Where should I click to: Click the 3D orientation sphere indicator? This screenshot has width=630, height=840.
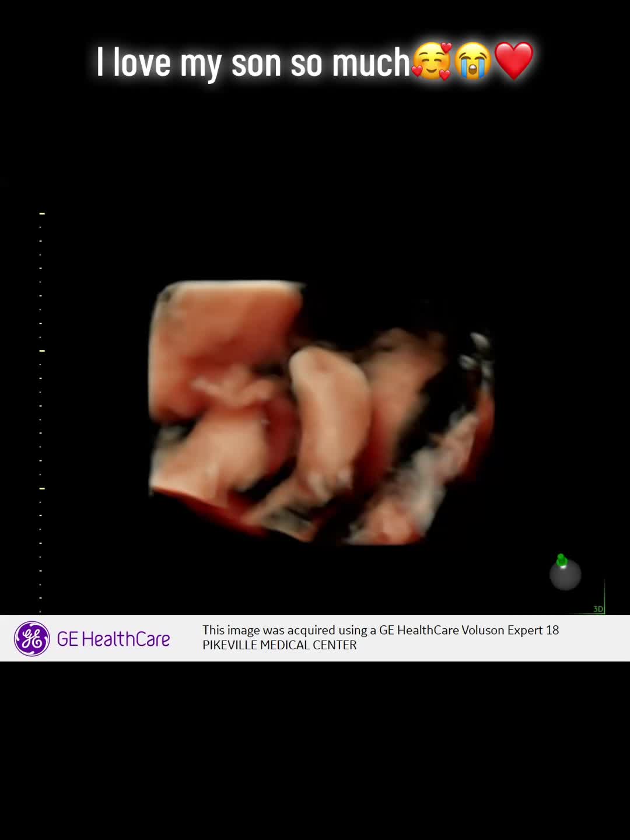pyautogui.click(x=565, y=573)
